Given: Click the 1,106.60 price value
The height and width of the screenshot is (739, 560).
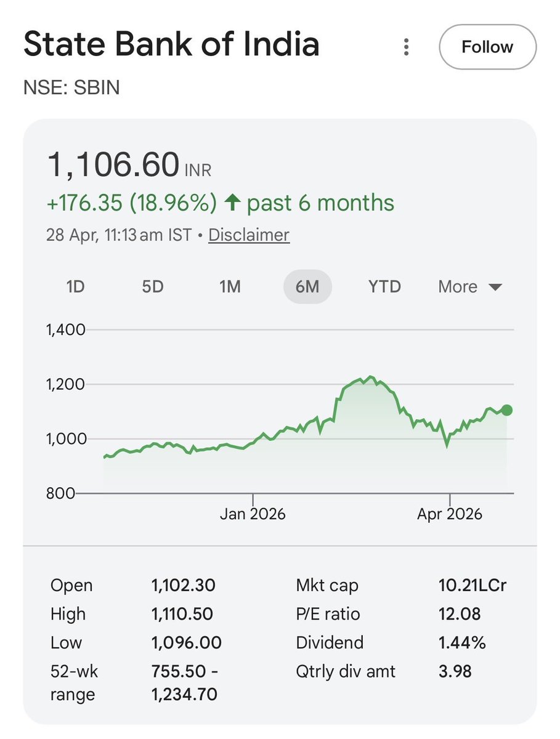Looking at the screenshot, I should coord(114,165).
